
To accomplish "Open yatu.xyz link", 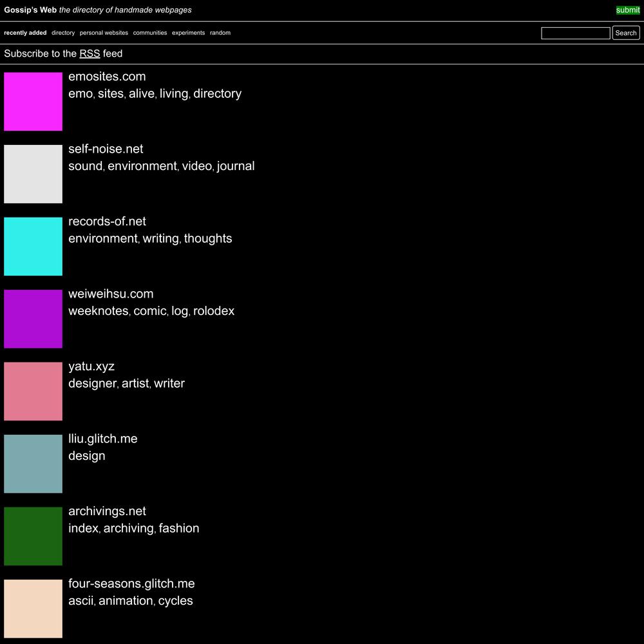I will 91,366.
